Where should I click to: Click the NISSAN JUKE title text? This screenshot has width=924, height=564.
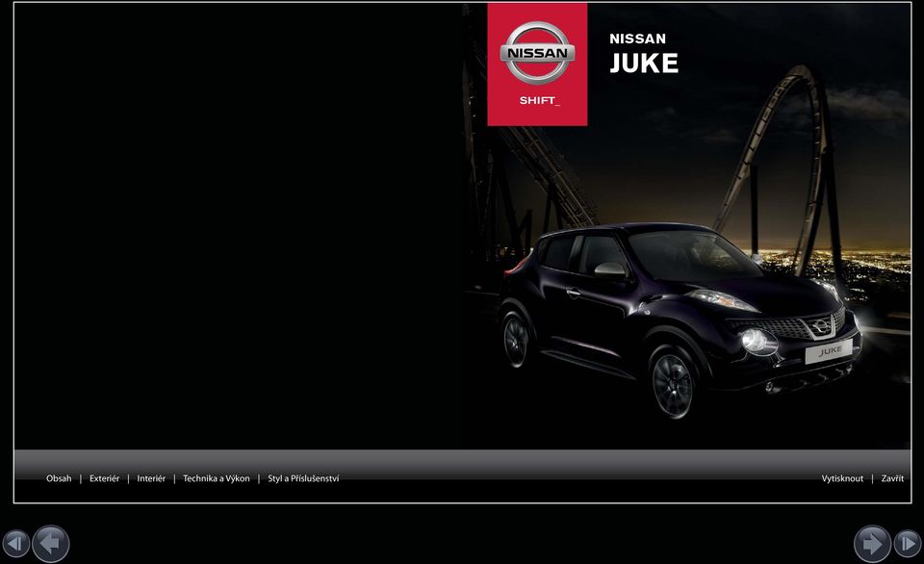pos(644,54)
